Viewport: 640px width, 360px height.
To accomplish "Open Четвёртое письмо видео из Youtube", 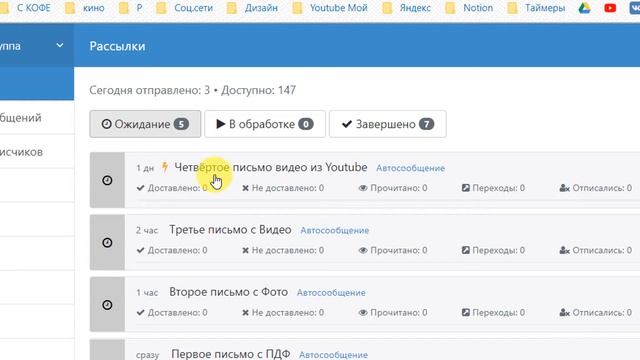I will point(271,167).
